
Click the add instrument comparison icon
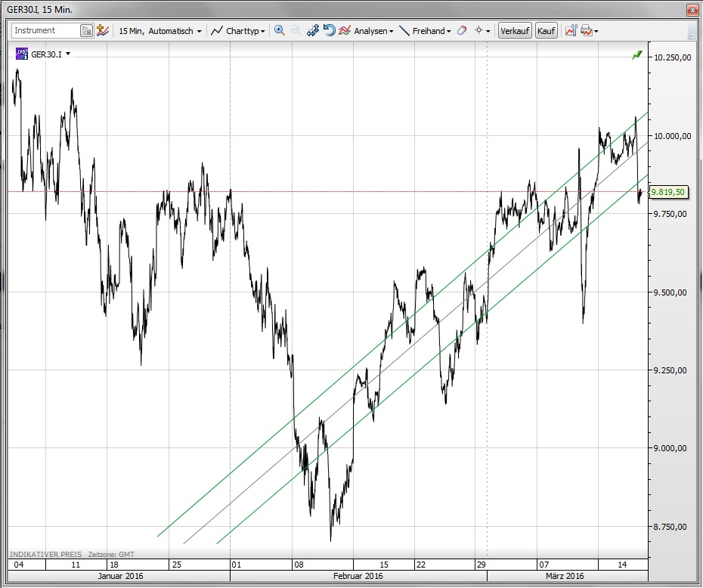[103, 31]
